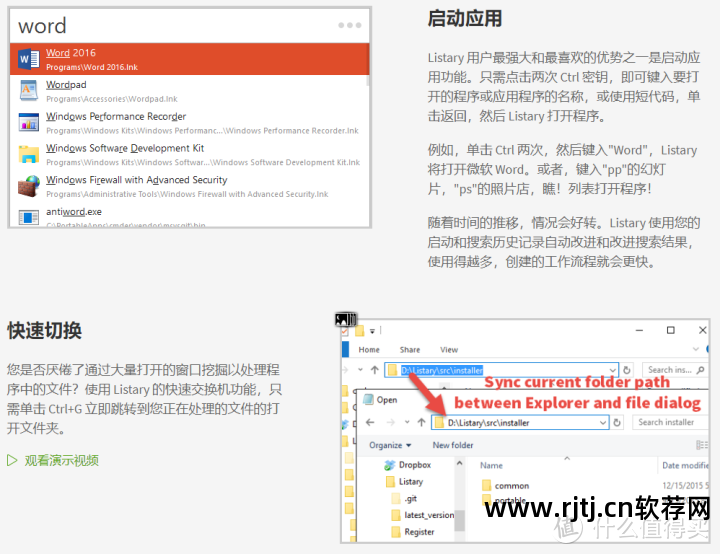Viewport: 720px width, 554px height.
Task: Select Windows Performance Recorder result
Action: (190, 122)
